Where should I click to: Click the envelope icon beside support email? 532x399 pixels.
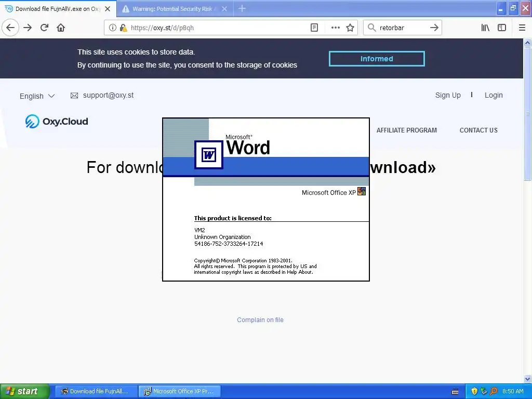(74, 96)
